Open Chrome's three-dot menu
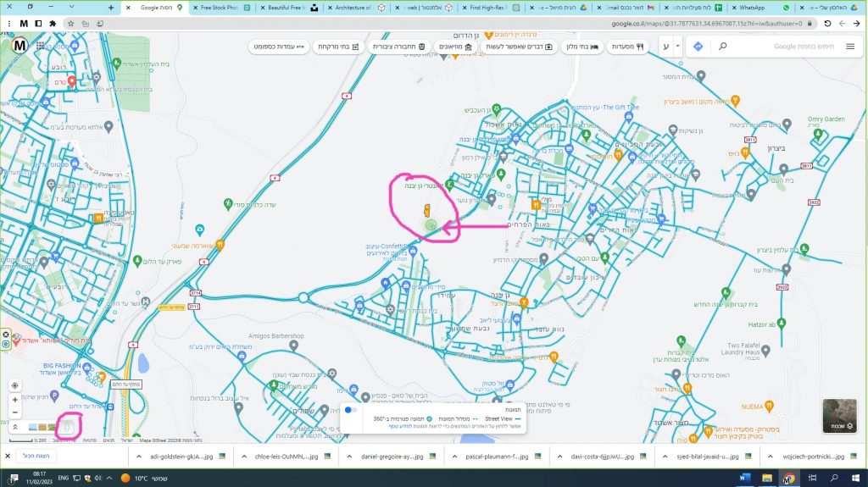Screen dimensions: 868x487 coord(9,23)
